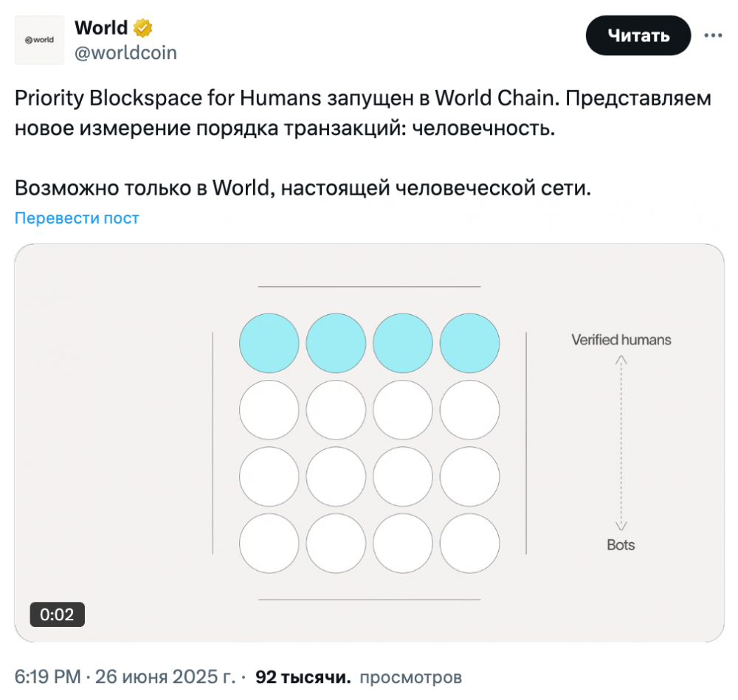
Task: Click the bottom-left white circle in grid
Action: (269, 544)
